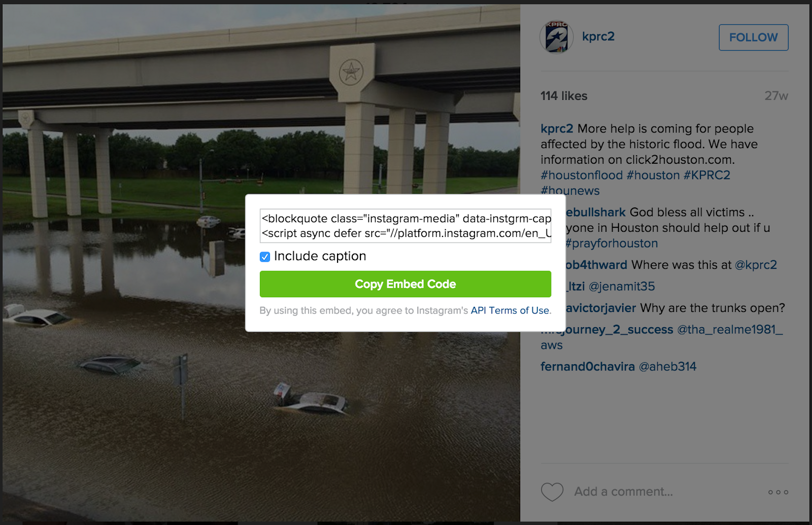Screen dimensions: 812x525
Task: Open fernand0chavira's profile link
Action: tap(588, 366)
